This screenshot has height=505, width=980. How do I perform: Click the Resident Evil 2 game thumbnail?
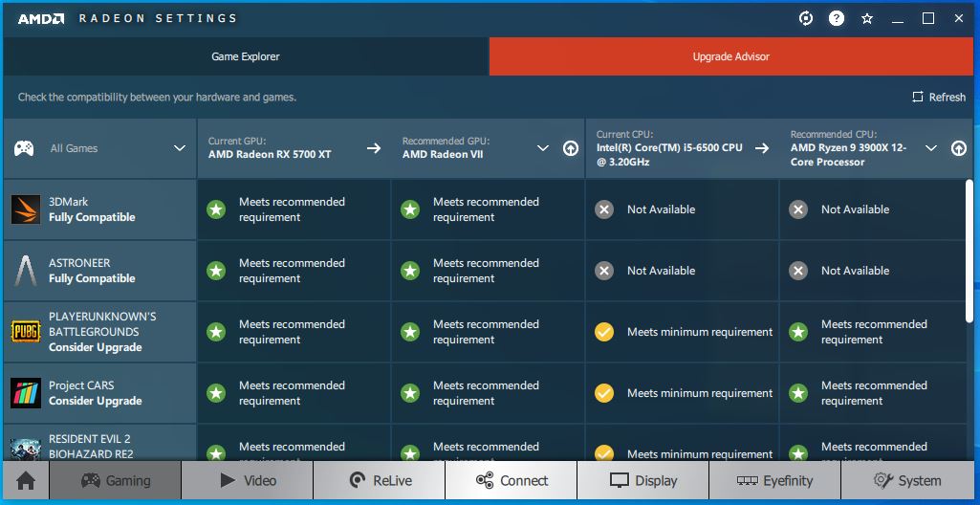click(x=26, y=450)
